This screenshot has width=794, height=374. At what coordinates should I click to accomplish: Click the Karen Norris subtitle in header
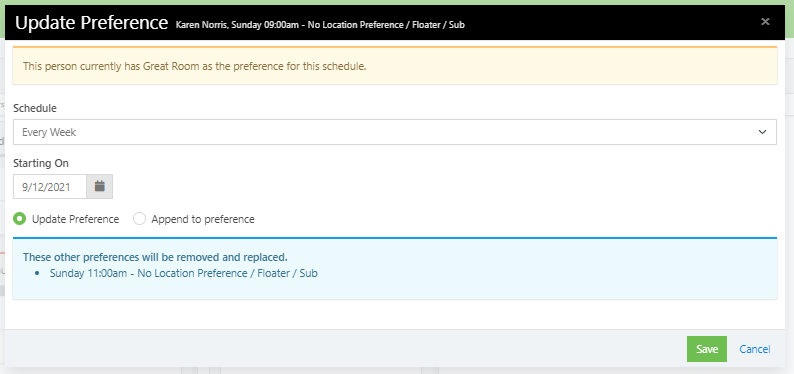[x=320, y=24]
